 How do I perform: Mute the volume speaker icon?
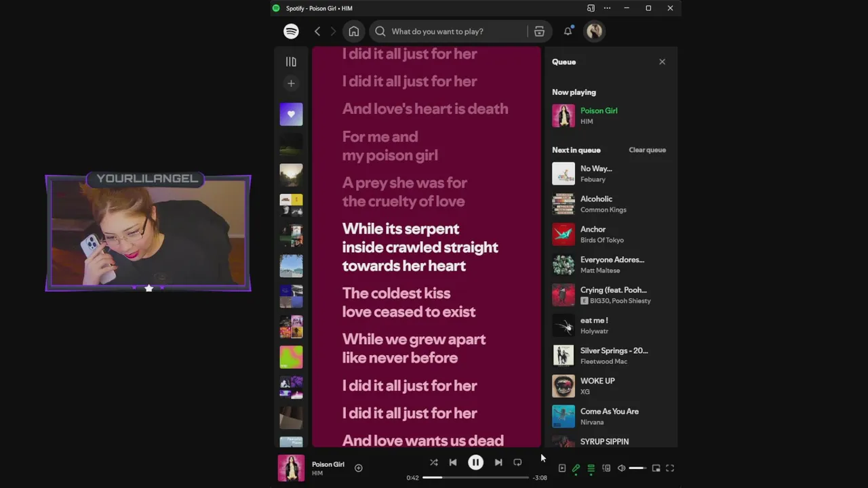coord(621,468)
